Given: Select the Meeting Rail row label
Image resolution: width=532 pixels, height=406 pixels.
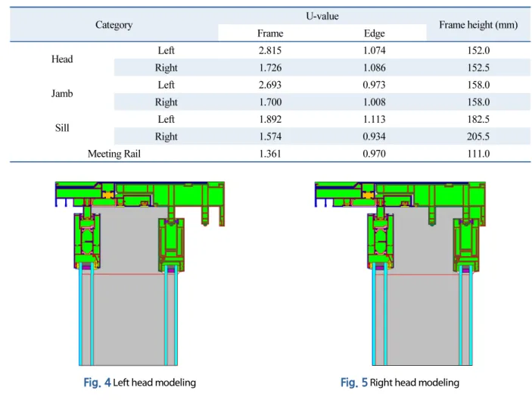Looking at the screenshot, I should click(114, 154).
